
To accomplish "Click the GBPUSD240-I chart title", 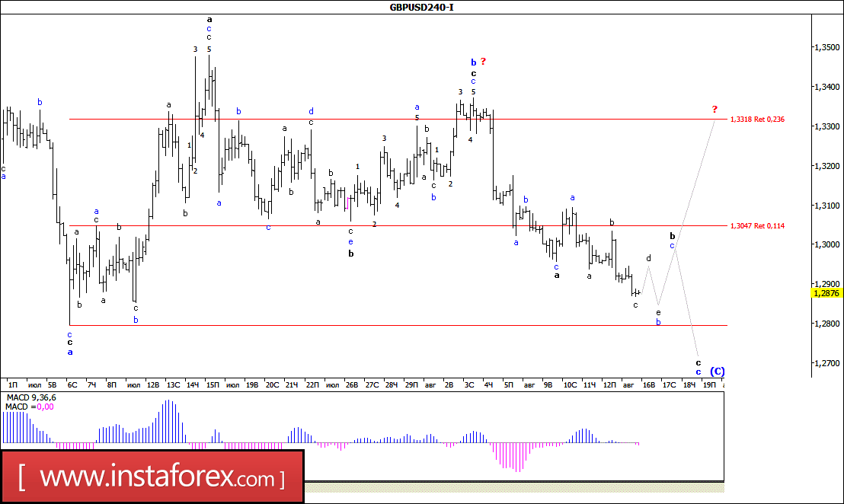I will pyautogui.click(x=421, y=7).
